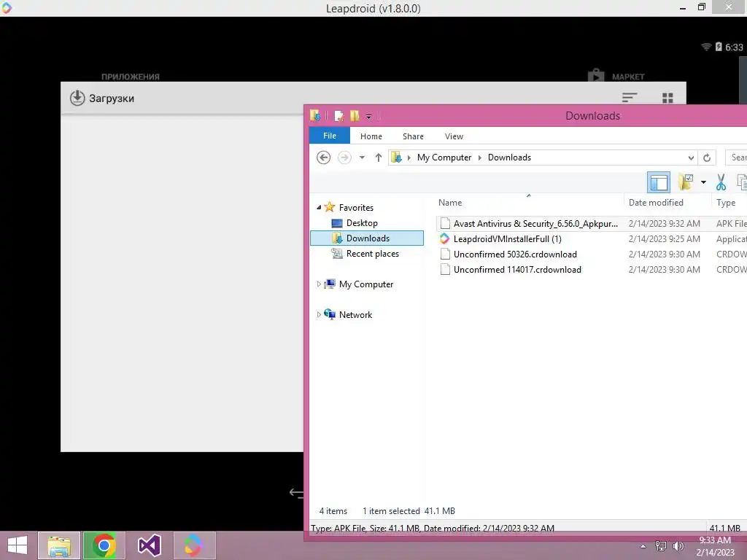Expand the address bar arrow before My Computer
Screen dimensions: 747x560
click(x=409, y=157)
